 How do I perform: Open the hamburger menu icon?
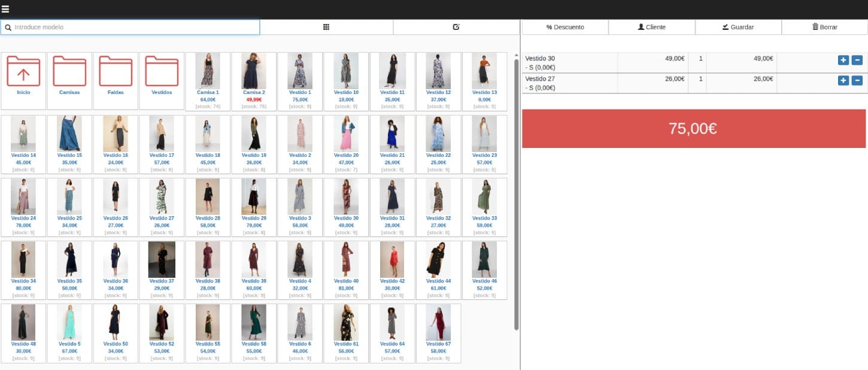pyautogui.click(x=5, y=9)
